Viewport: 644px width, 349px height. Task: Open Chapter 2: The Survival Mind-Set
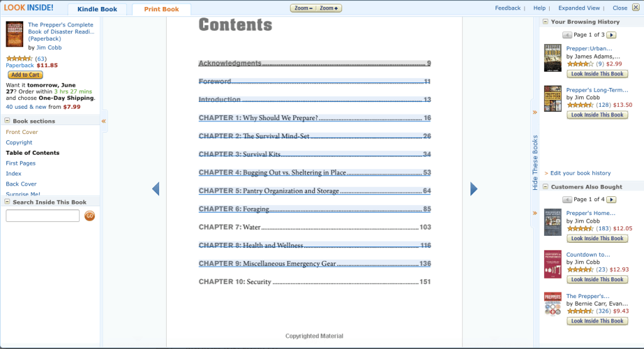314,136
